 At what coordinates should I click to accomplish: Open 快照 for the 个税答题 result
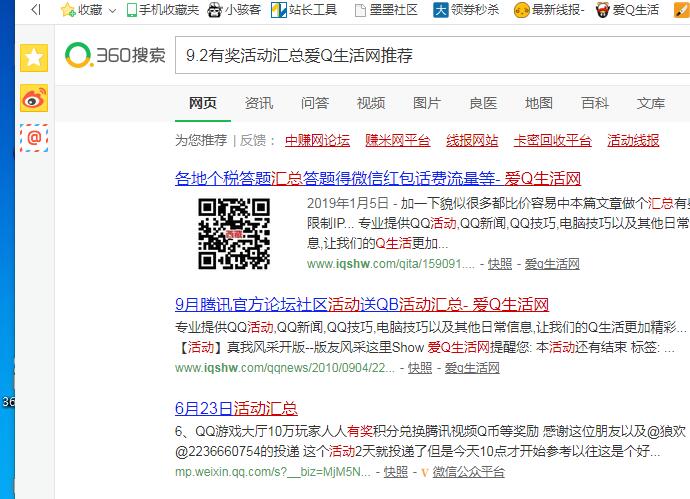tap(500, 264)
